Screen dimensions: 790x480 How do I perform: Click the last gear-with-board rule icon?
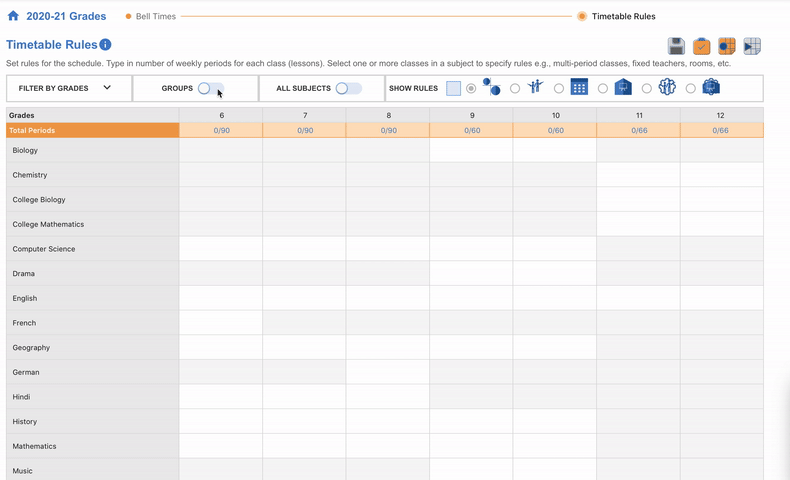(711, 87)
